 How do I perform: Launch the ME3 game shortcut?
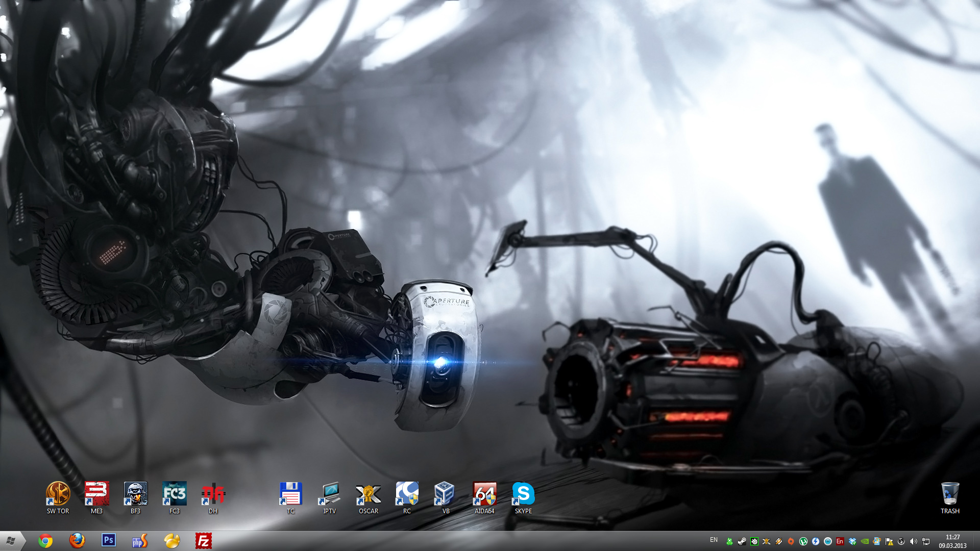tap(96, 497)
